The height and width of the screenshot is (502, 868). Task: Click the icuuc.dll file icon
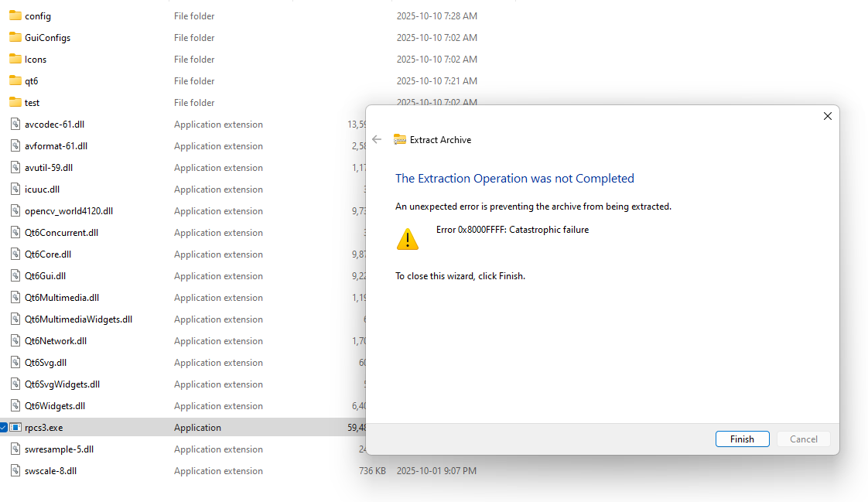tap(15, 189)
